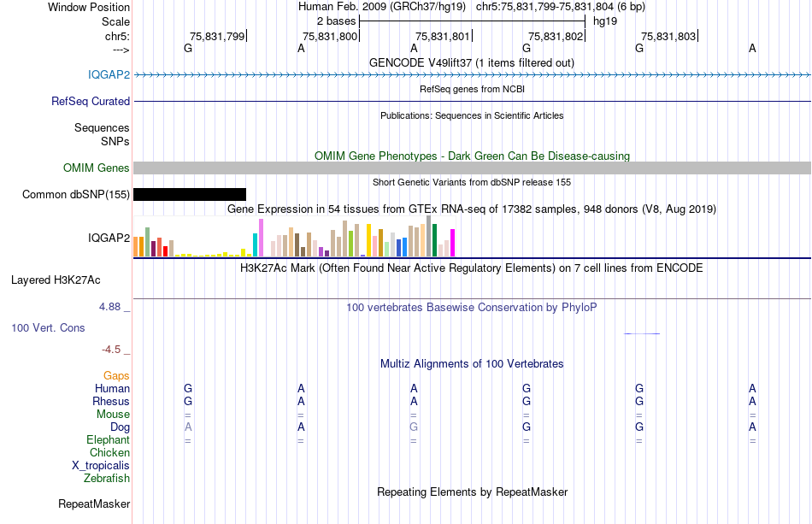Screen dimensions: 812x524
Task: Click the gray OMIM Genes item bar
Action: 473,168
